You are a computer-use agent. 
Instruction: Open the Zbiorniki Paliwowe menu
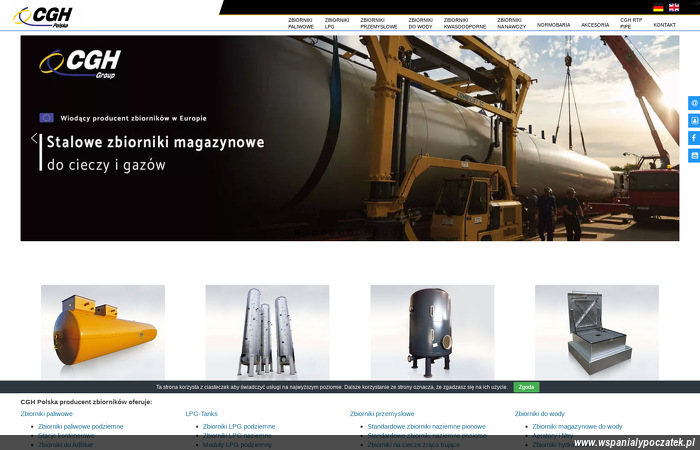(x=301, y=23)
